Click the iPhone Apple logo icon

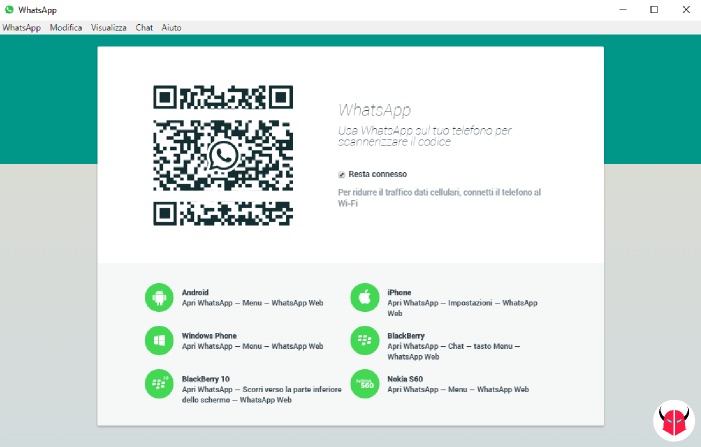[364, 297]
